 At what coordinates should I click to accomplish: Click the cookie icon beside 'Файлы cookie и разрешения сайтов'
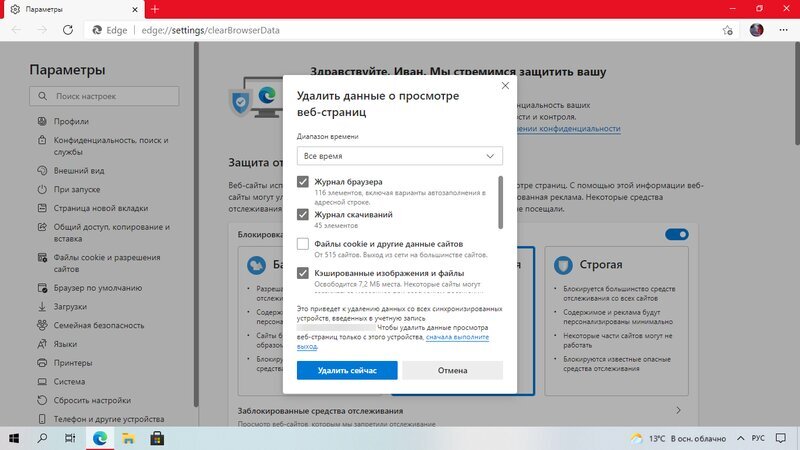pyautogui.click(x=42, y=258)
